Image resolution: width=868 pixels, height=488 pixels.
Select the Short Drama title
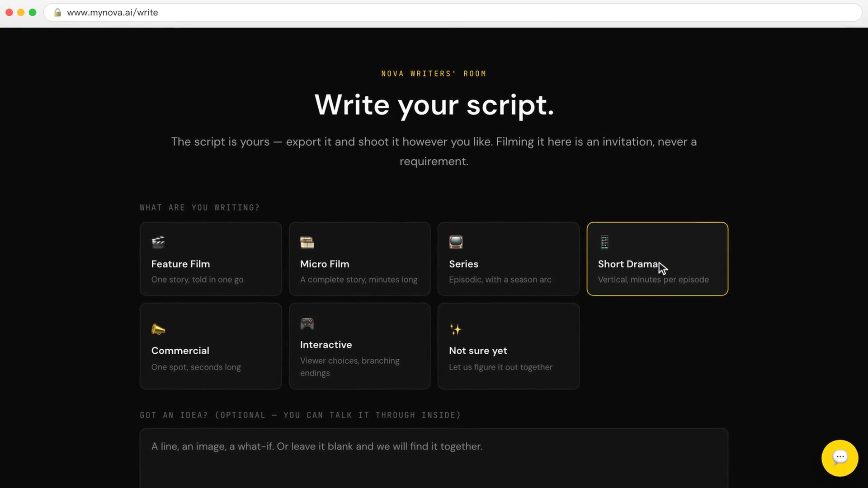pyautogui.click(x=628, y=264)
